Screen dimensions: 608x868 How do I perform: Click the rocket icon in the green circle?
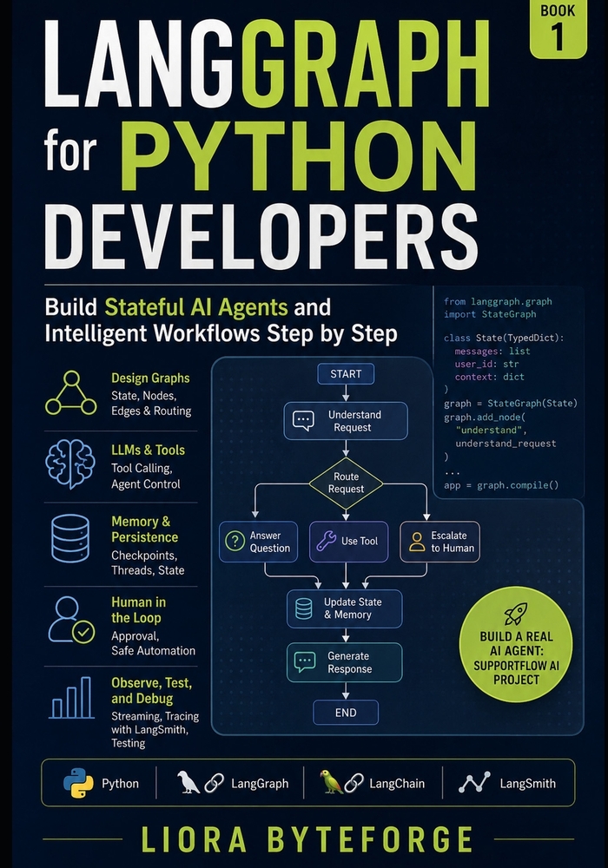click(516, 614)
